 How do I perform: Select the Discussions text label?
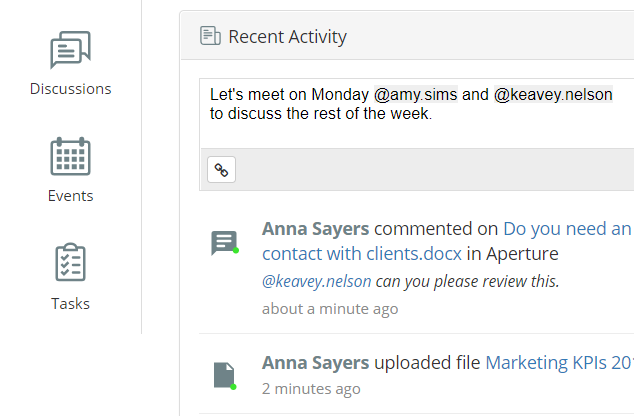coord(70,89)
